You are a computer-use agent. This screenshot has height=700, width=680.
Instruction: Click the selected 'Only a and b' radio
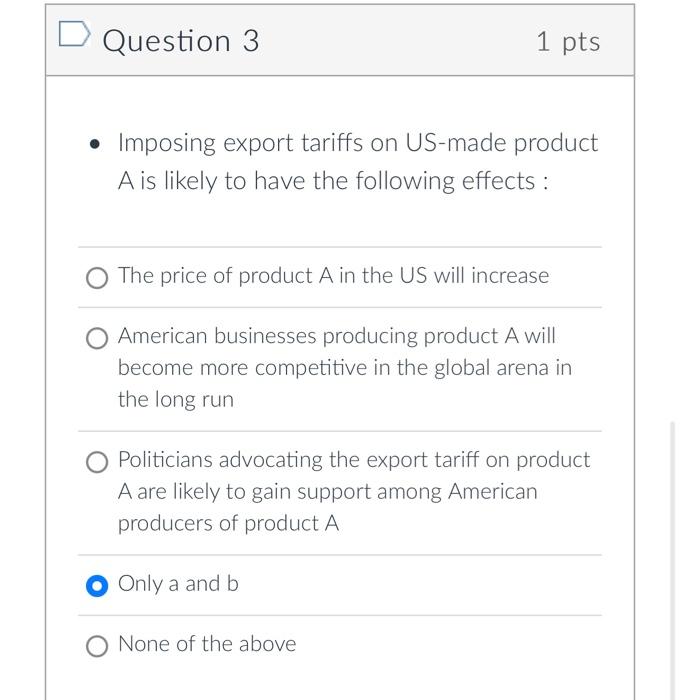[98, 585]
